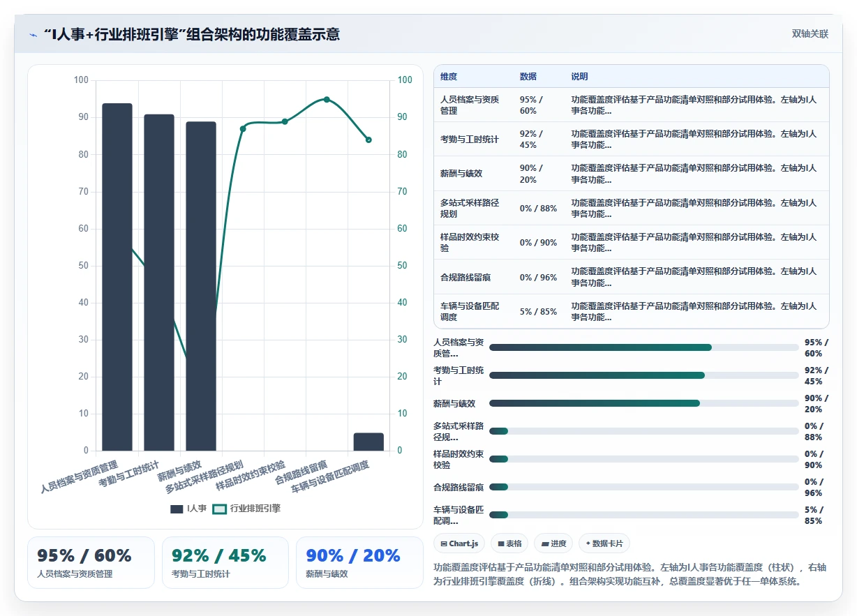Click the peak line point for 合规路线留痕
This screenshot has width=857, height=616.
tap(327, 99)
